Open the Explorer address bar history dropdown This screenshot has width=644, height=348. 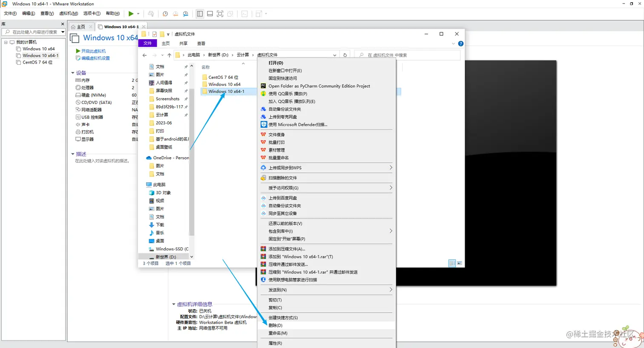[335, 55]
